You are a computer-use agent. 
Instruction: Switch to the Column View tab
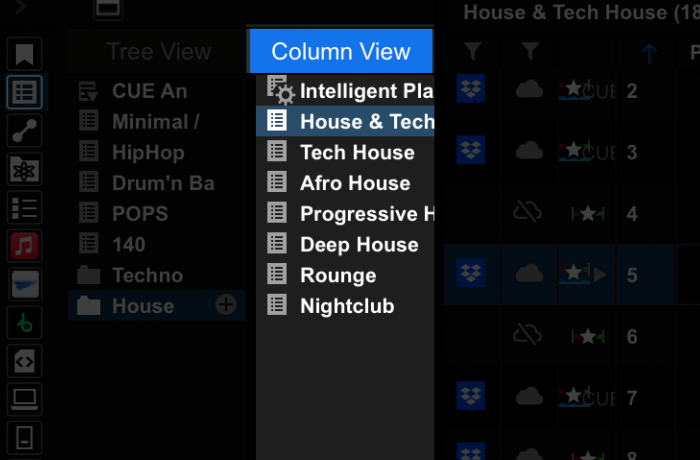[x=341, y=52]
